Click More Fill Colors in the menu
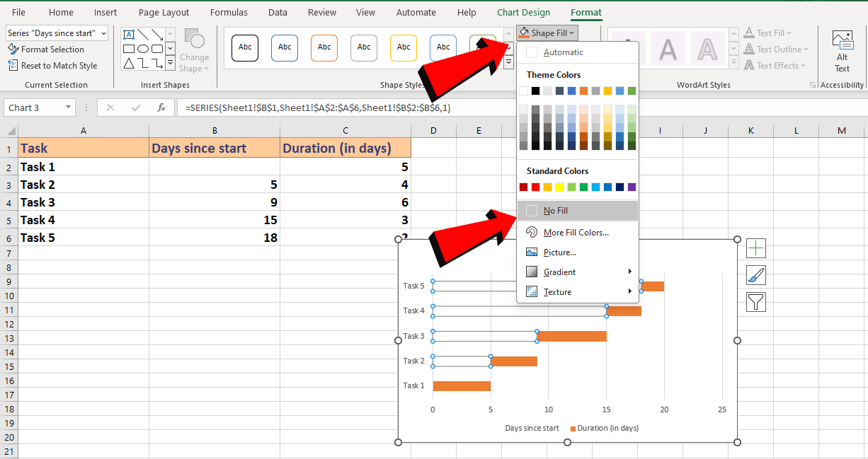Screen dimensions: 868x459 point(576,232)
